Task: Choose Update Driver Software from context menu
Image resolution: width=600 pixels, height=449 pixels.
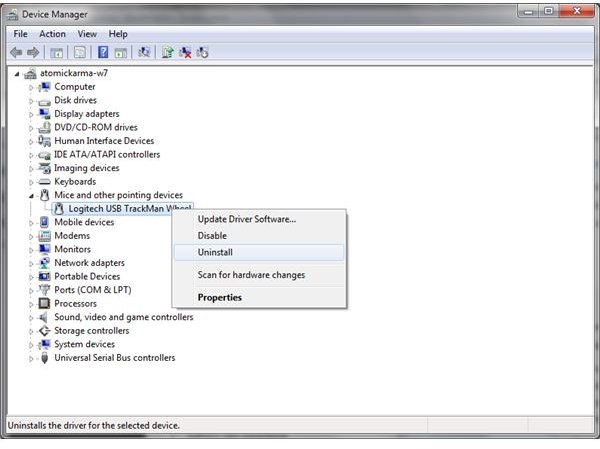Action: [259, 219]
